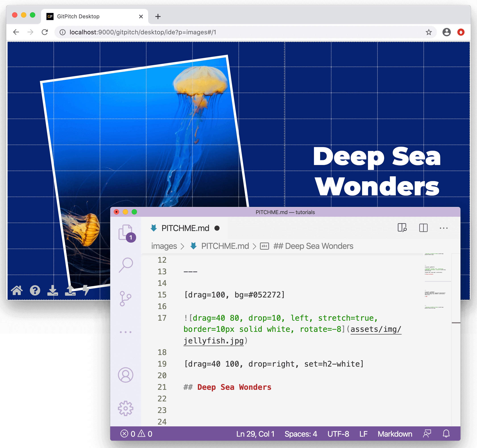Open the VS Code Explorer files icon

pos(125,232)
